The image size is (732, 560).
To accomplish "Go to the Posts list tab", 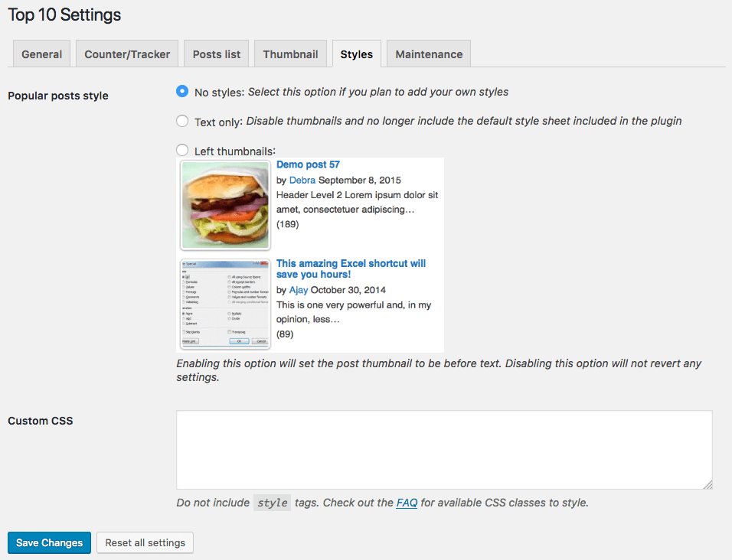I will [x=217, y=54].
